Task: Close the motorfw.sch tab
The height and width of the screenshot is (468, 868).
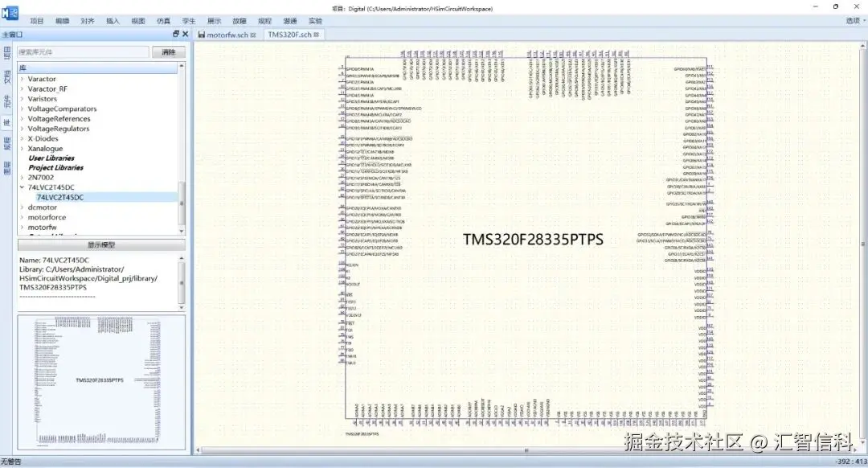Action: click(x=253, y=35)
